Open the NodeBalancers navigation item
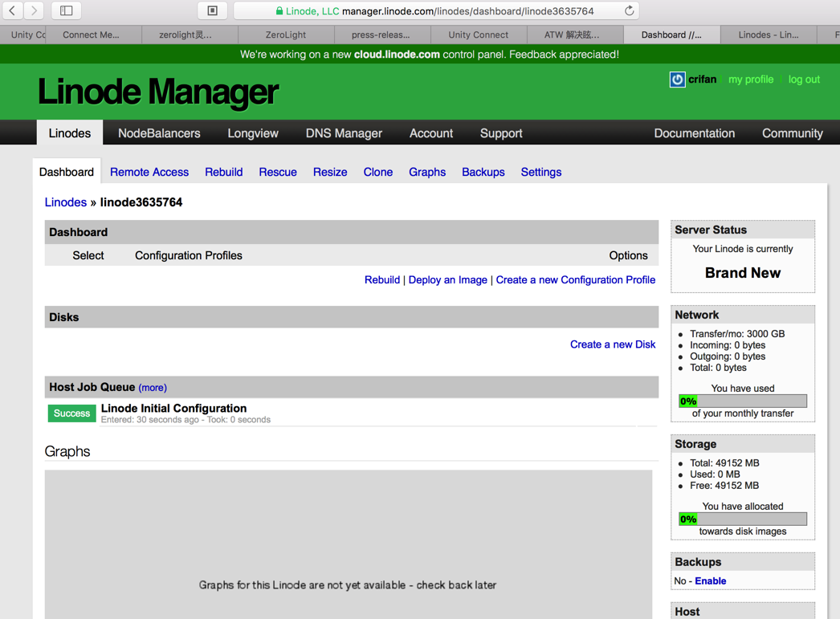The width and height of the screenshot is (840, 619). (x=159, y=133)
